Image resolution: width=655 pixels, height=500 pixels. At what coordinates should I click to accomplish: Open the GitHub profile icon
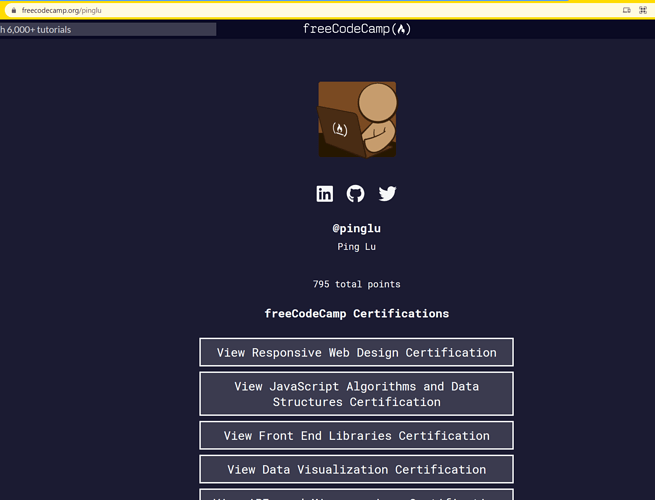click(355, 194)
